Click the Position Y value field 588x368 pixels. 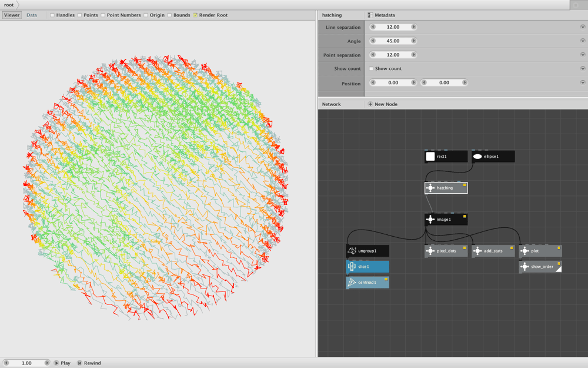tap(444, 82)
